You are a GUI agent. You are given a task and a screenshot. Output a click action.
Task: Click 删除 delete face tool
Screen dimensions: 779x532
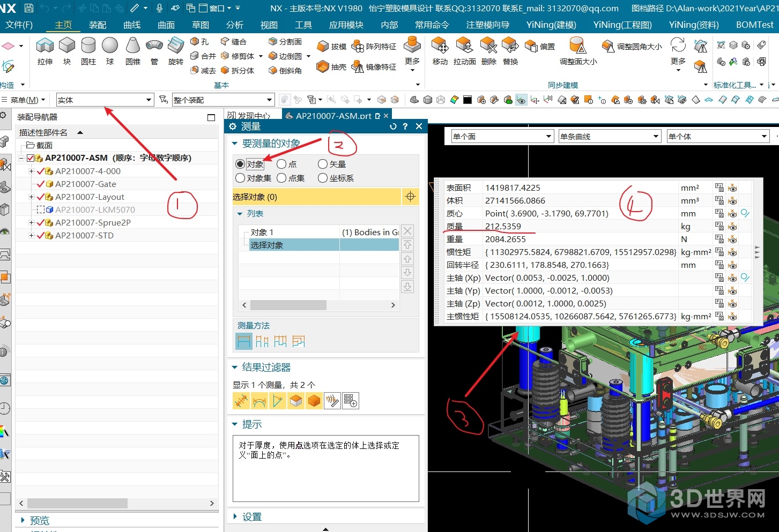pyautogui.click(x=488, y=52)
